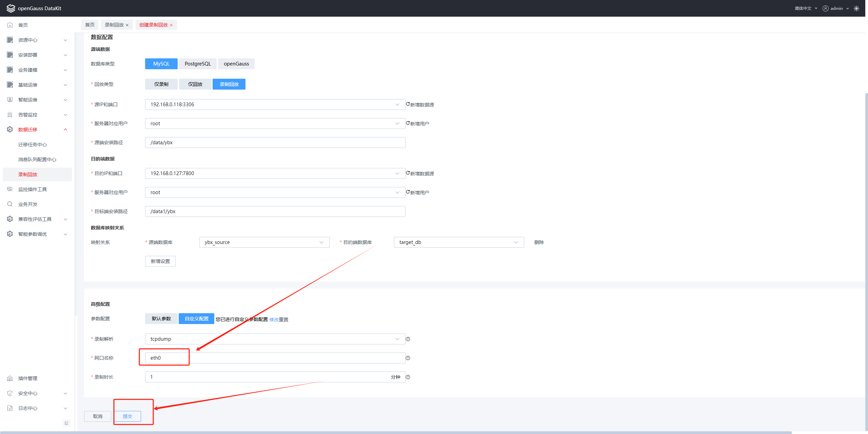The width and height of the screenshot is (868, 434).
Task: Open the 源IP和端口 dropdown
Action: tap(275, 105)
